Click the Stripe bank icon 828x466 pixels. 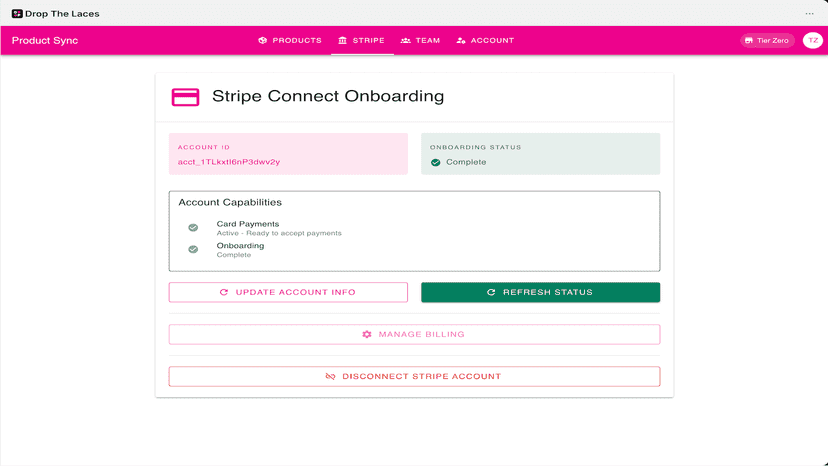(x=343, y=40)
